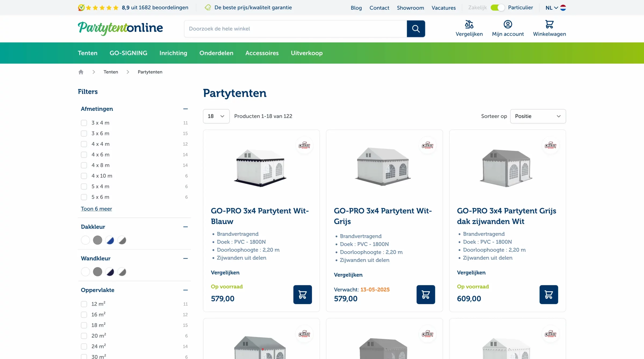Image resolution: width=644 pixels, height=359 pixels.
Task: Check the 16 m² surface filter
Action: point(84,314)
